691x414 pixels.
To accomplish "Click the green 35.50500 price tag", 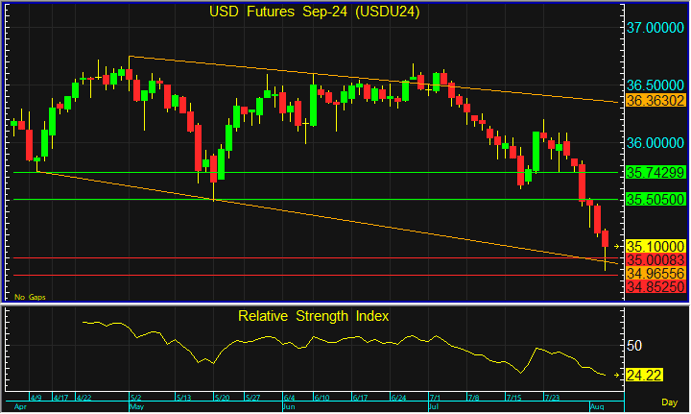I will pyautogui.click(x=655, y=200).
